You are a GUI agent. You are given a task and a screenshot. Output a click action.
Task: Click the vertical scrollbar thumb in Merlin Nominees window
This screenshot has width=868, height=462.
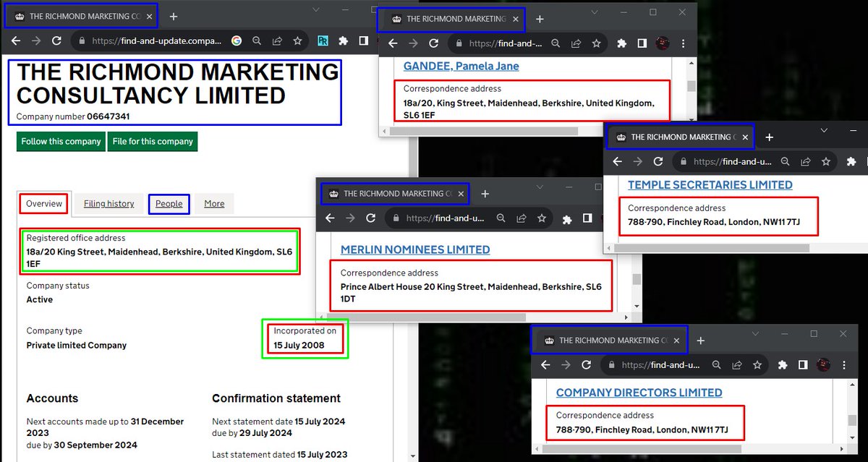(637, 280)
